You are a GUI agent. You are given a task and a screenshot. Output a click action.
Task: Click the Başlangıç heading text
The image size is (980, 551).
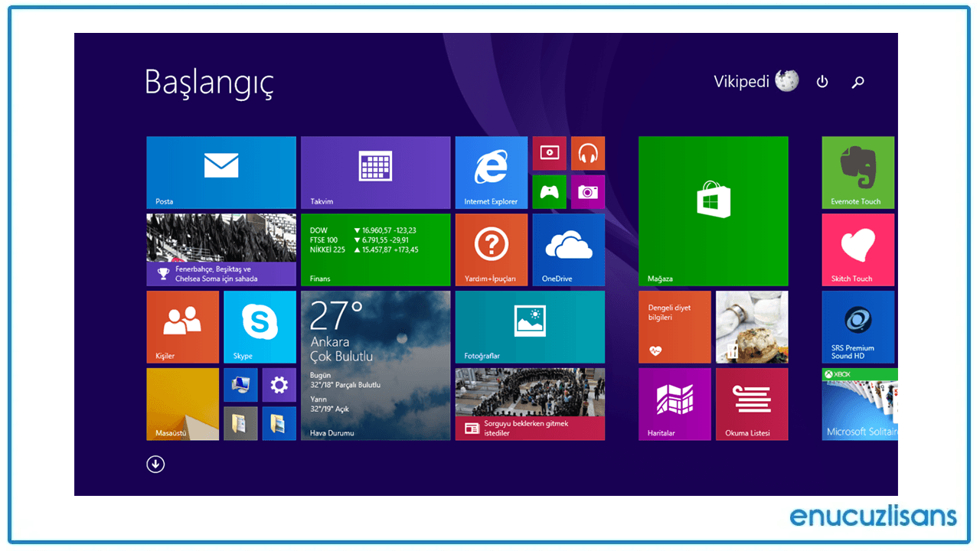click(209, 83)
